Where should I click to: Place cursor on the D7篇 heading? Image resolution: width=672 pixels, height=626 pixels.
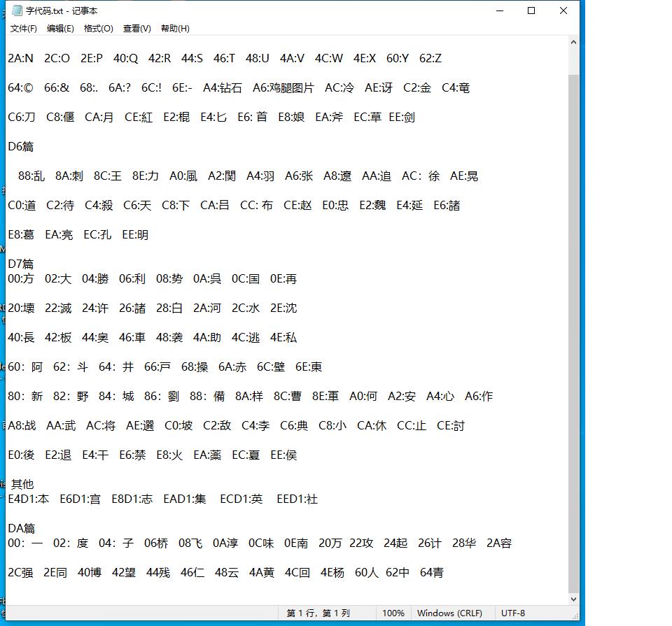click(21, 264)
